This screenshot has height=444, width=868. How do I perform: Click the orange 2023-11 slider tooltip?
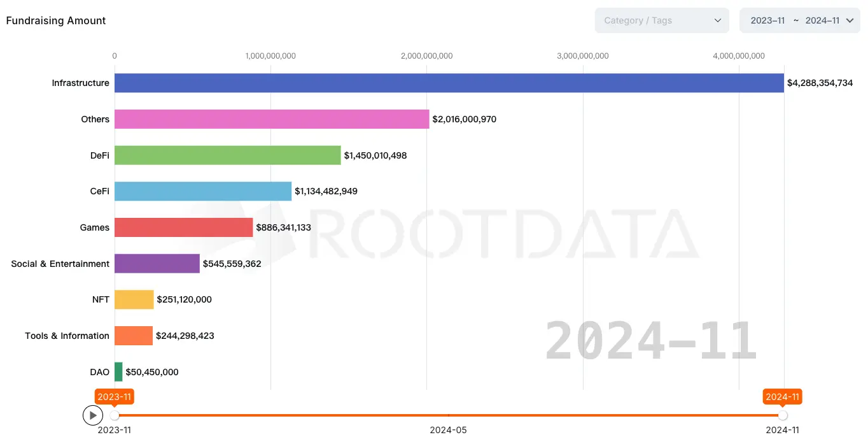(x=115, y=397)
